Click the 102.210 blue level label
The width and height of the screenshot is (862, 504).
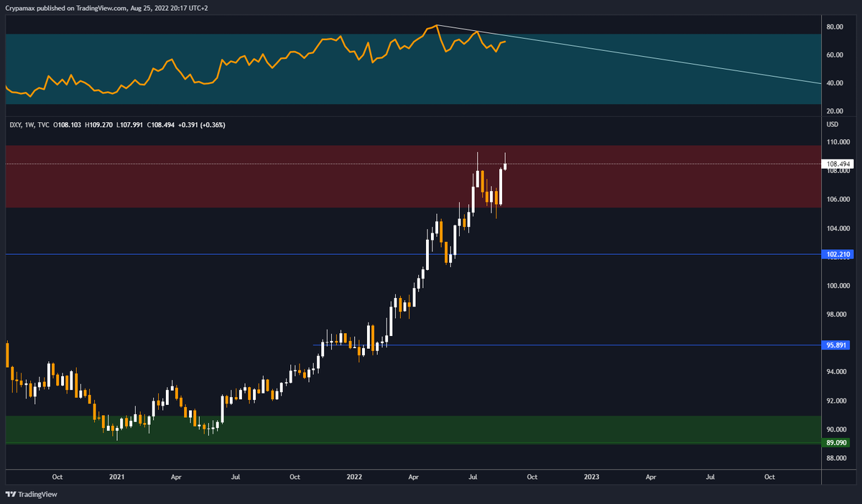838,254
